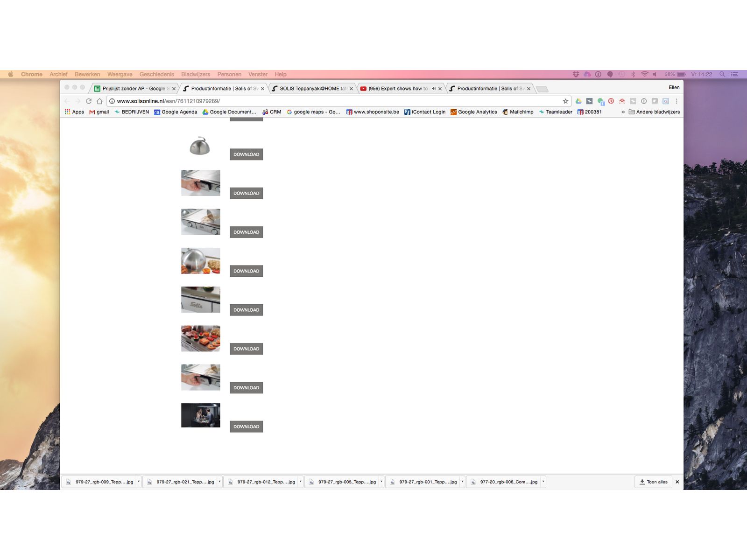This screenshot has height=560, width=747.
Task: Open the Apps shortcut in bookmarks bar
Action: coord(74,112)
